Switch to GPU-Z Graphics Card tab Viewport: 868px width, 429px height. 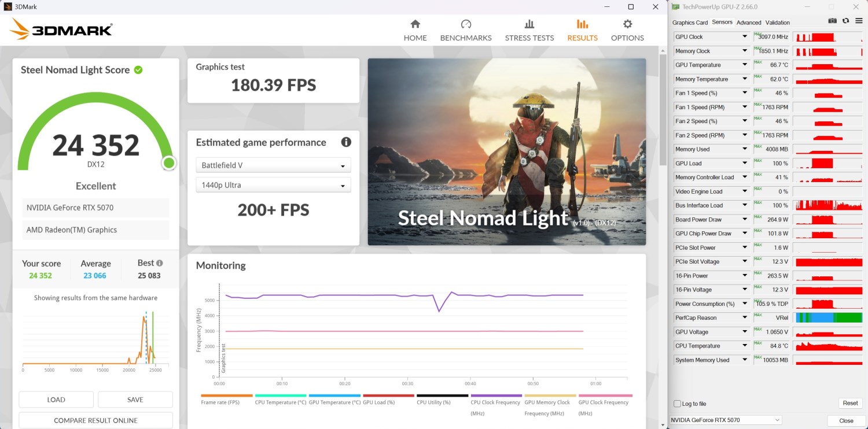click(x=690, y=23)
